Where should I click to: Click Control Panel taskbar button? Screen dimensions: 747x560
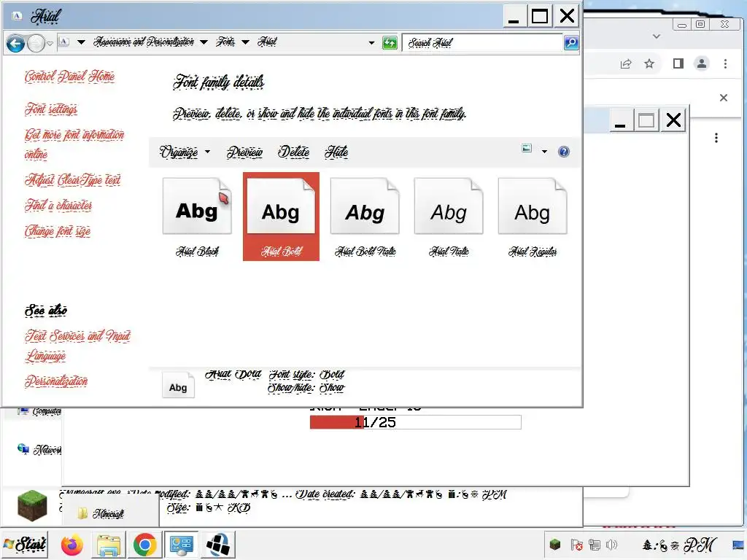(182, 545)
